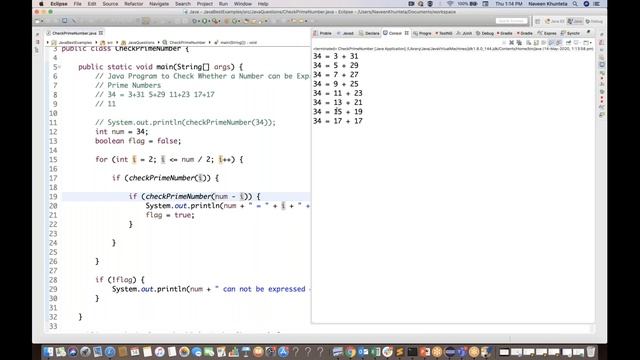The height and width of the screenshot is (360, 640).
Task: Toggle Pin Console in the console toolbar
Action: pyautogui.click(x=568, y=42)
